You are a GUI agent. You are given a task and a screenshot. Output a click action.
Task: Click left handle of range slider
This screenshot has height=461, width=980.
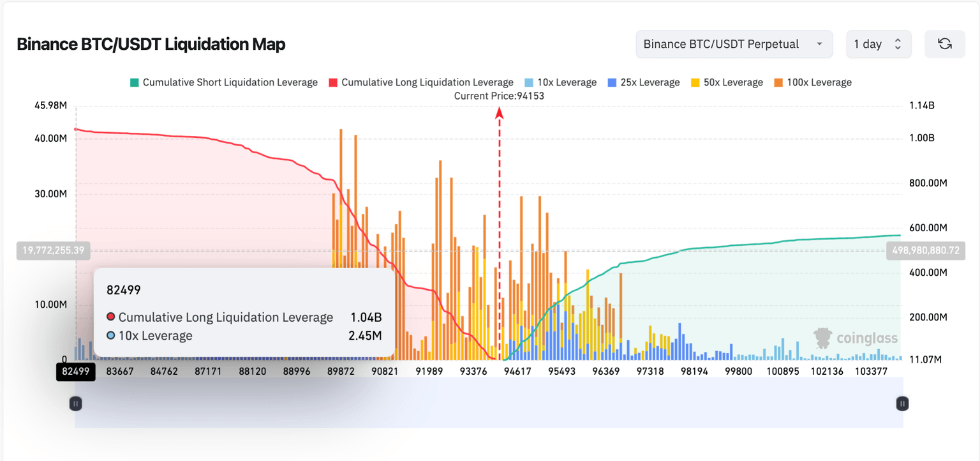[x=75, y=403]
